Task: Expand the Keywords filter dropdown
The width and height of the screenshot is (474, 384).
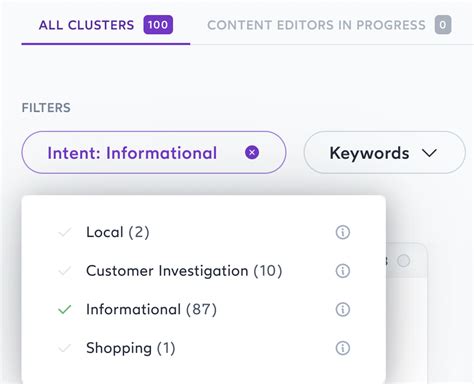Action: tap(384, 153)
